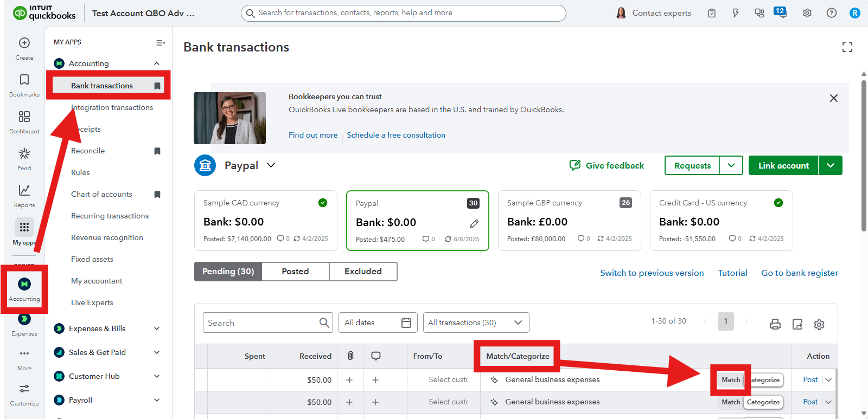Open the Accounting app in left rail
868x419 pixels.
(x=24, y=289)
